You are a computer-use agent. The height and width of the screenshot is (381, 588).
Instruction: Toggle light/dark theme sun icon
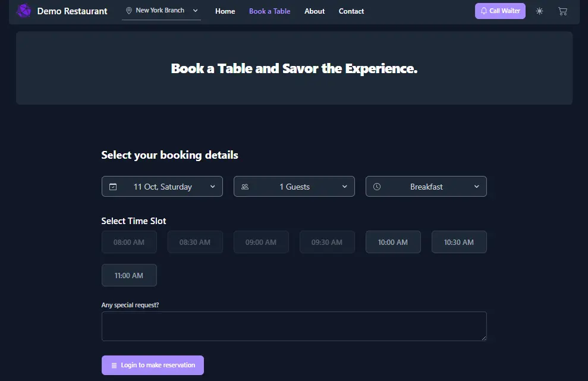539,11
